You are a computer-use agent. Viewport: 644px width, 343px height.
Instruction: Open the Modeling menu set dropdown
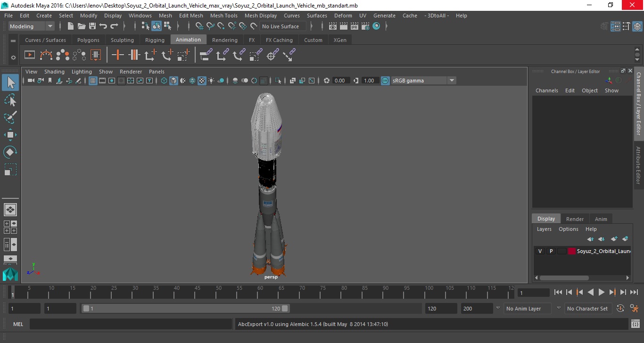pos(32,26)
